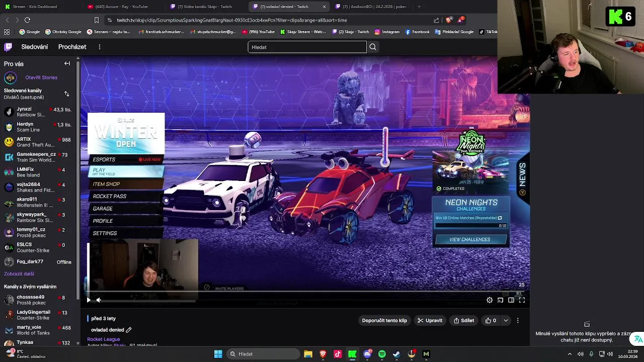Like the clip with the thumbs up button
The width and height of the screenshot is (644, 362).
pyautogui.click(x=491, y=320)
